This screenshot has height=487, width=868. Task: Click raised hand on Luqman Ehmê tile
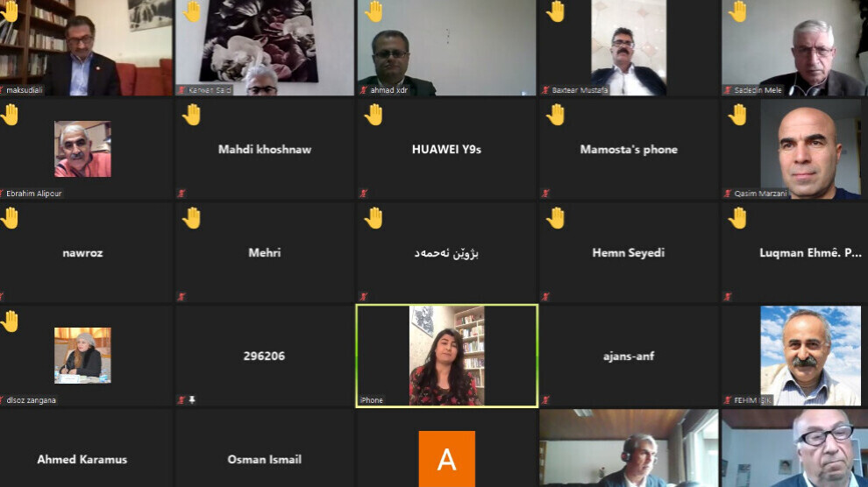click(737, 218)
